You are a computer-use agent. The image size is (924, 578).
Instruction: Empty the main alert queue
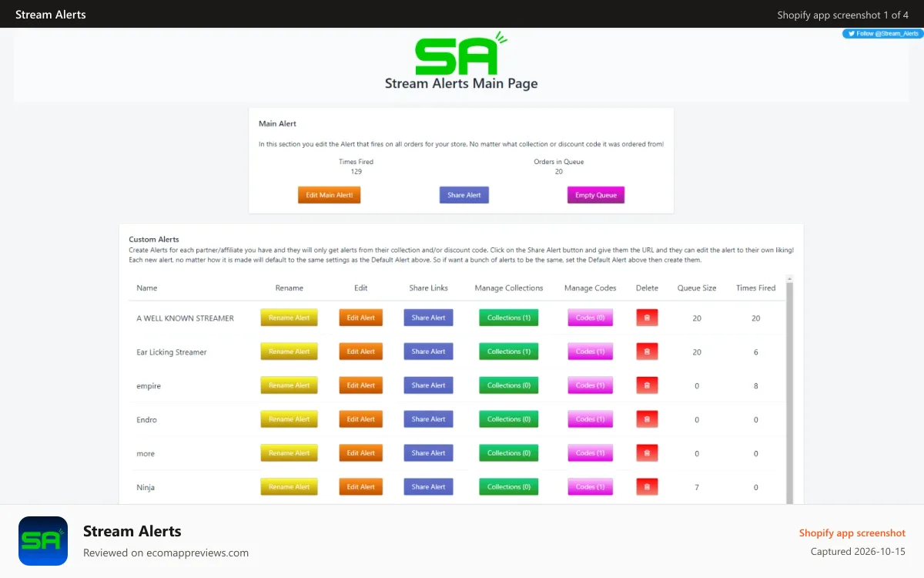click(596, 195)
